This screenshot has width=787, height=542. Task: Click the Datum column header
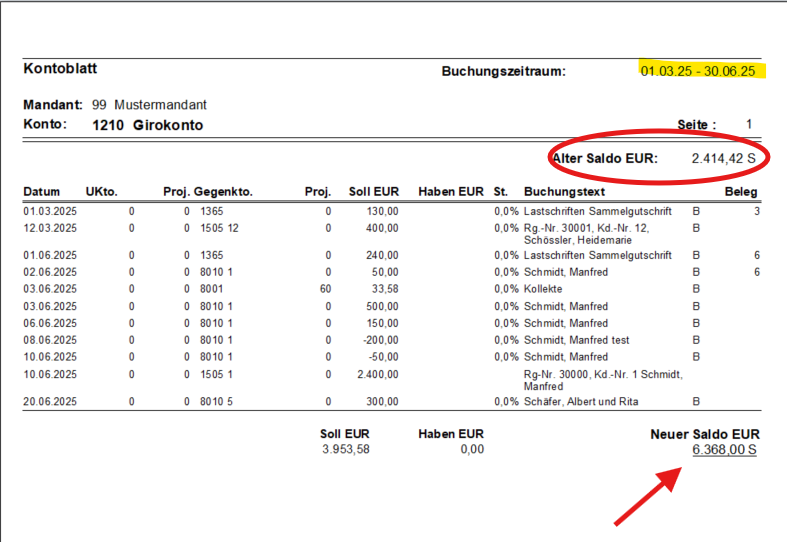[42, 192]
